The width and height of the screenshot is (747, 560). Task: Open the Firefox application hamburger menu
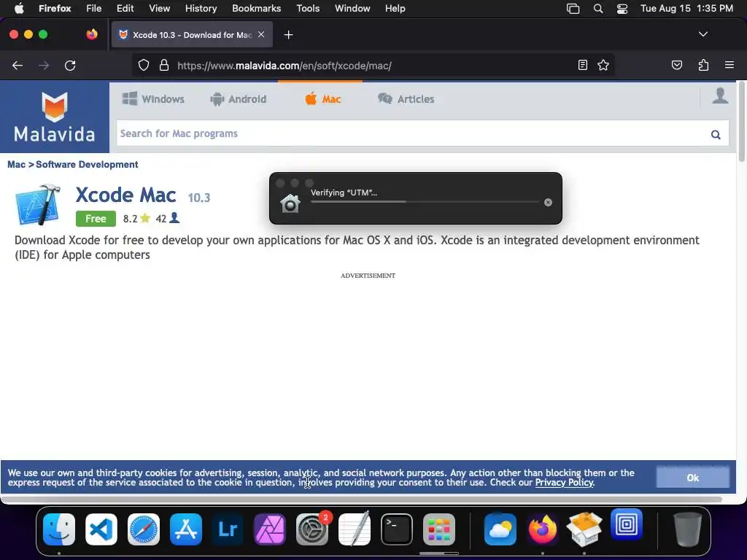click(x=729, y=65)
